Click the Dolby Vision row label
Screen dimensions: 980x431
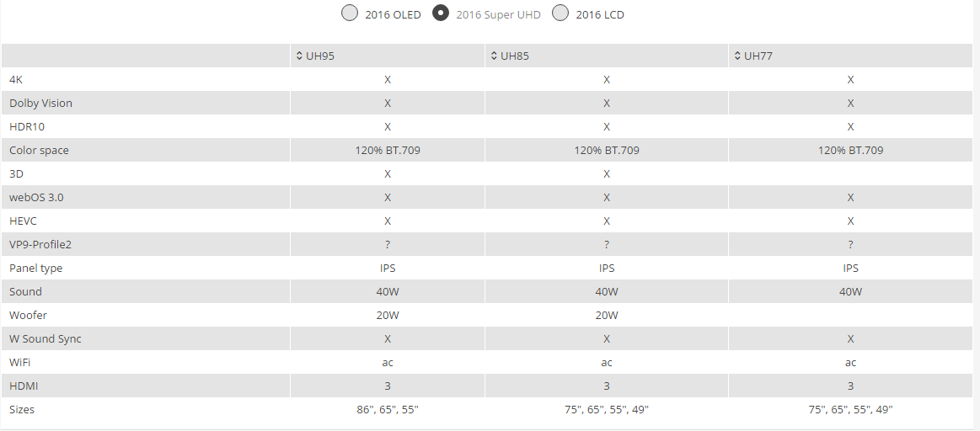point(40,103)
